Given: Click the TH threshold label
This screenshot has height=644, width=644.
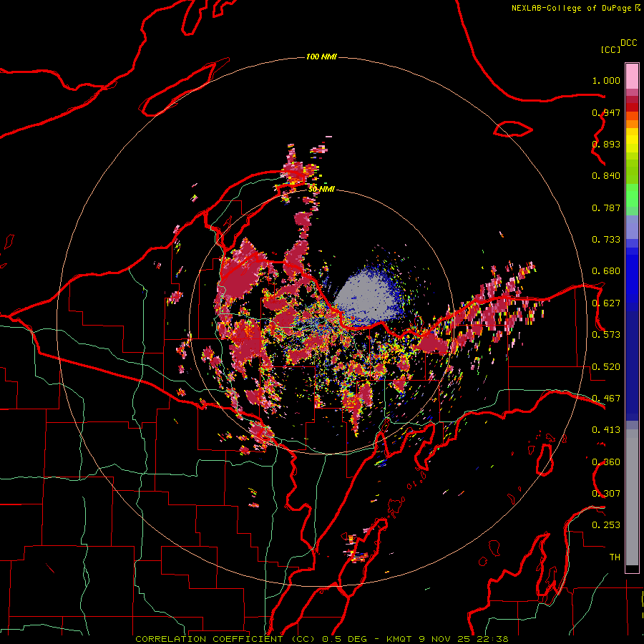Looking at the screenshot, I should click(x=615, y=557).
